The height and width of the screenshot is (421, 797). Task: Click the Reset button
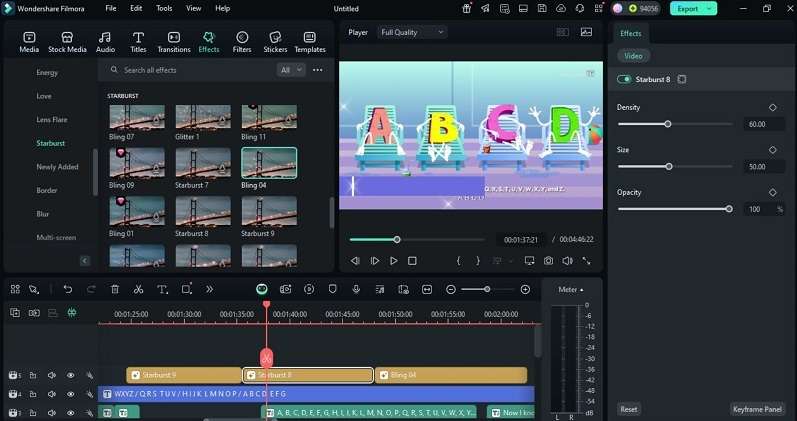pyautogui.click(x=629, y=409)
